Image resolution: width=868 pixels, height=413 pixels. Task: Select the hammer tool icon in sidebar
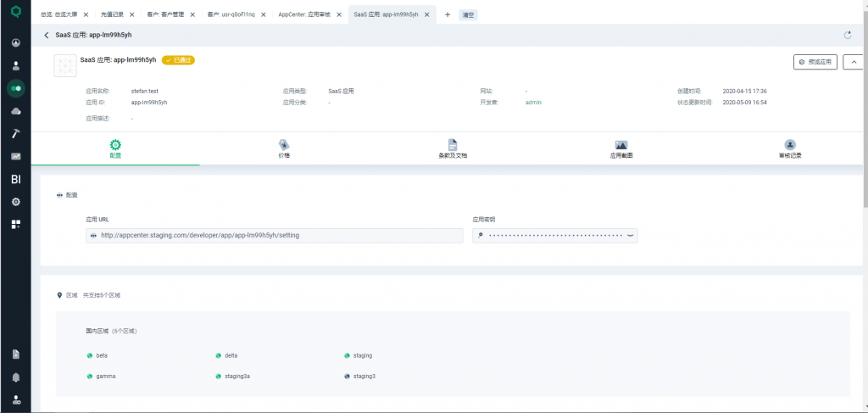(15, 134)
